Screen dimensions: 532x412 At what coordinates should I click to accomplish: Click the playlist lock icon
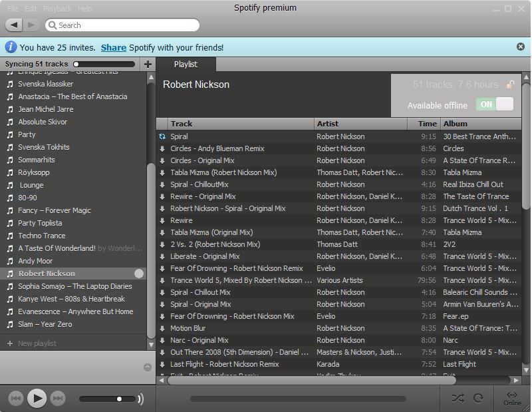pyautogui.click(x=510, y=85)
